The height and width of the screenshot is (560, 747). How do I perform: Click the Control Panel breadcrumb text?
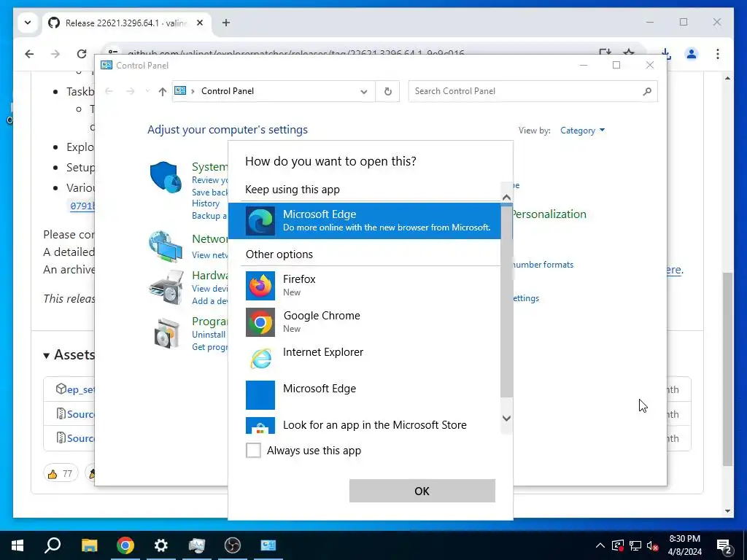coord(228,91)
